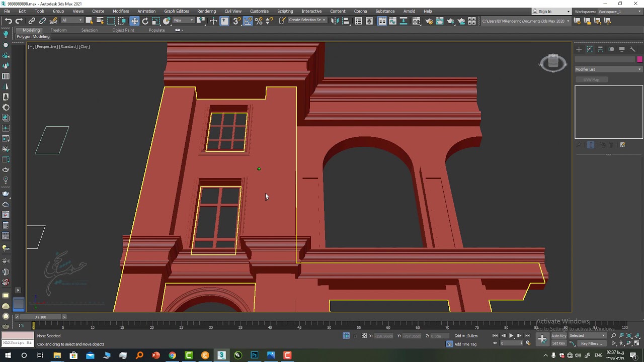644x362 pixels.
Task: Open the Modifiers menu
Action: 121,11
